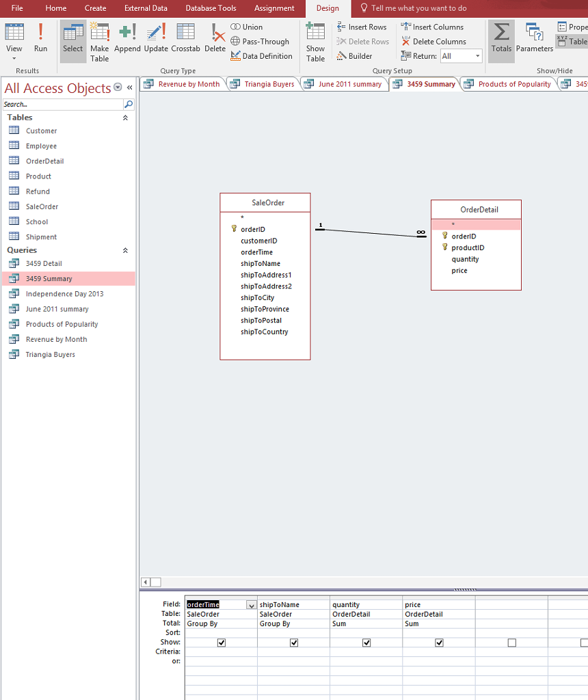This screenshot has width=588, height=700.
Task: Switch to the Create ribbon tab
Action: point(95,8)
